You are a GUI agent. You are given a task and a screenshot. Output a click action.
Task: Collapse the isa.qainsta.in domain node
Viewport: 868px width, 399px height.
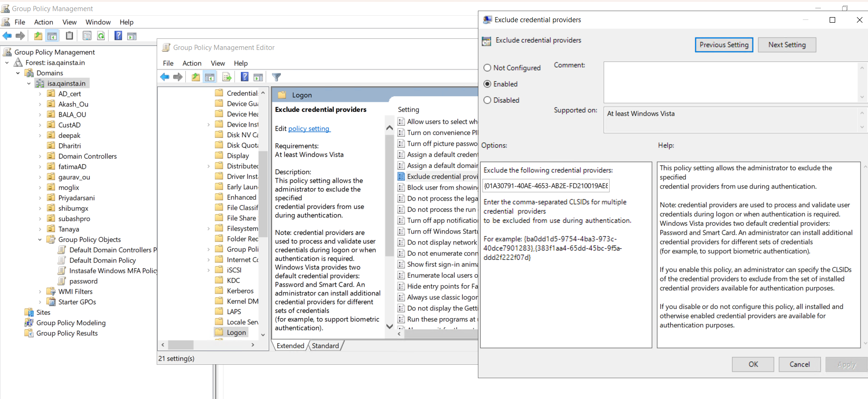[29, 84]
